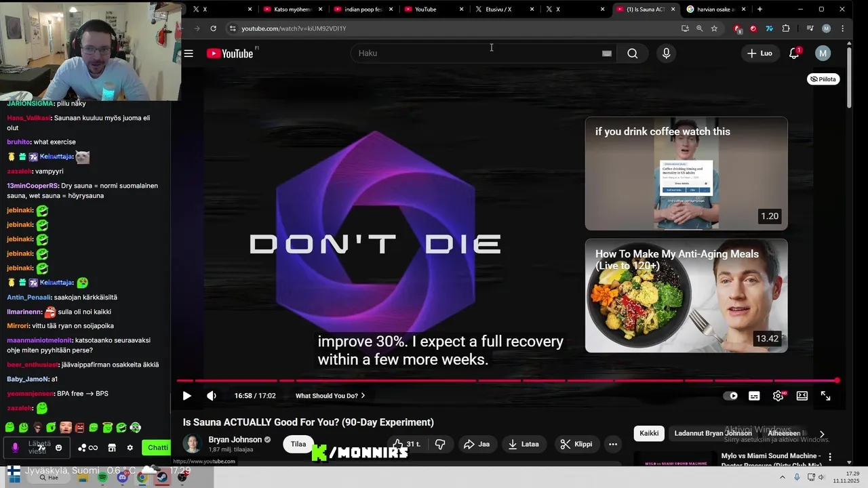
Task: Play the video
Action: point(187,396)
